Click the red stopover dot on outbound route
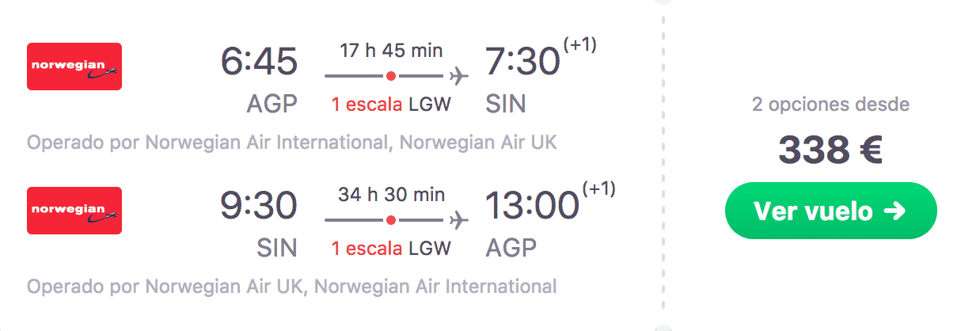Image resolution: width=980 pixels, height=331 pixels. point(390,77)
